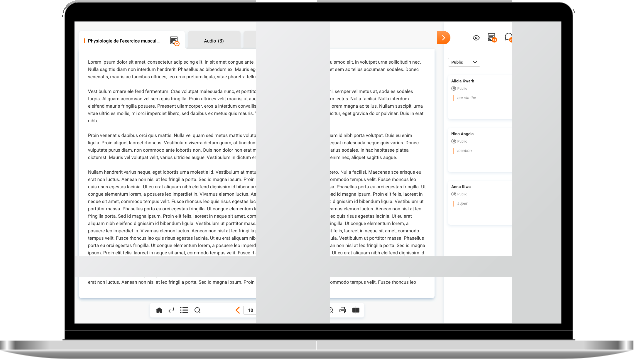
Task: Open the third comment card in the side panel
Action: coord(480,203)
